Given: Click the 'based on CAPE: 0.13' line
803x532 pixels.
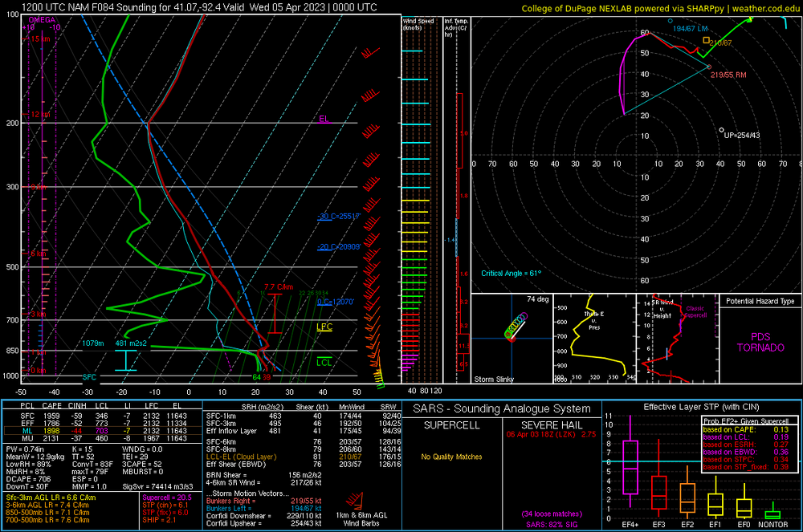Looking at the screenshot, I should coord(746,430).
